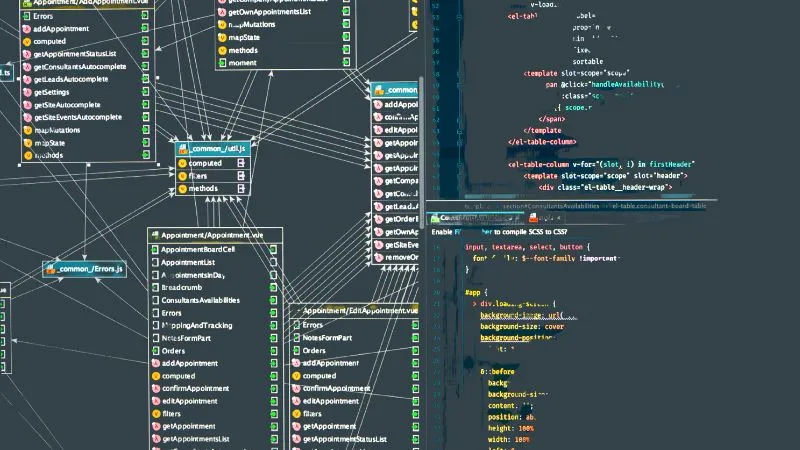Click the yellow icon beside mapState in top-center node
Viewport: 800px width, 450px height.
(x=222, y=37)
